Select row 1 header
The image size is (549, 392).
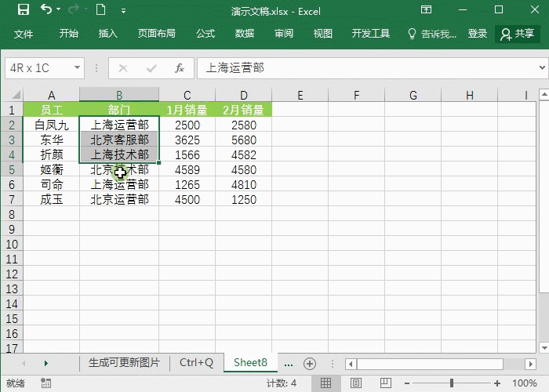click(12, 110)
